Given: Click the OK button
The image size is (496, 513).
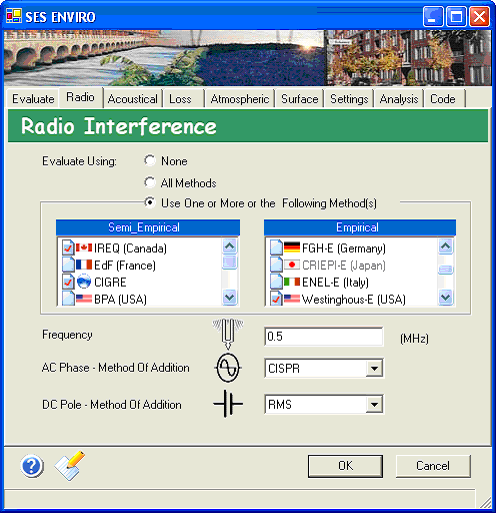Looking at the screenshot, I should pyautogui.click(x=345, y=466).
